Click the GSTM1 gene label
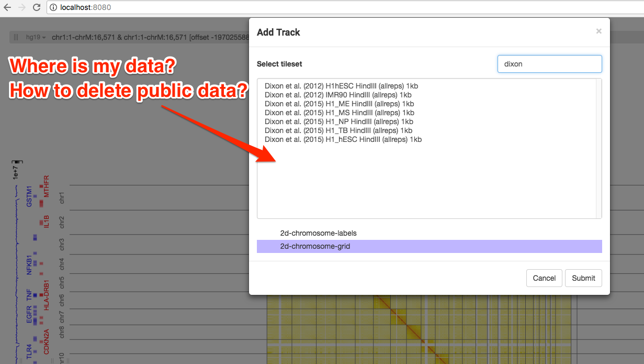Image resolution: width=644 pixels, height=364 pixels. click(x=30, y=195)
